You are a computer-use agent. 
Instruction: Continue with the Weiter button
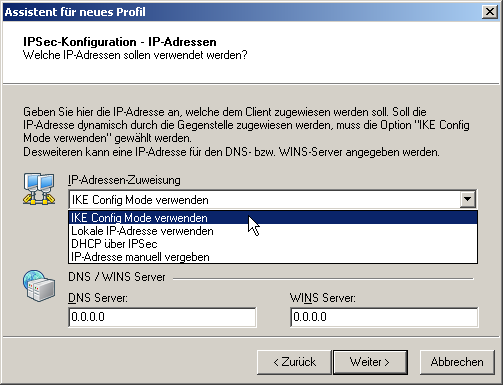[x=370, y=362]
